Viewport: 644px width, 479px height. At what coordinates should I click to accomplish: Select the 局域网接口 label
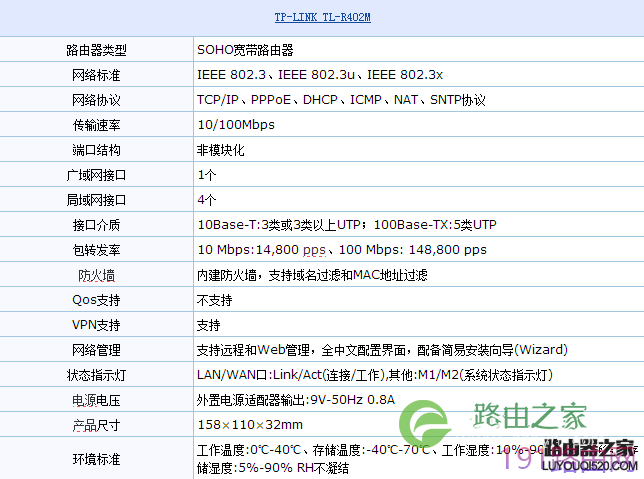click(96, 200)
